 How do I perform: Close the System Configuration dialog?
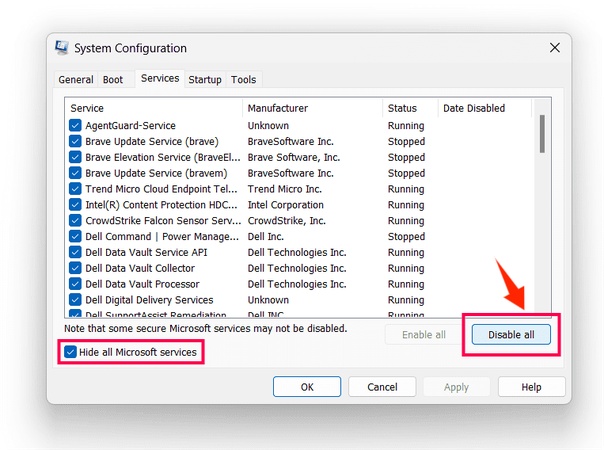(x=555, y=48)
